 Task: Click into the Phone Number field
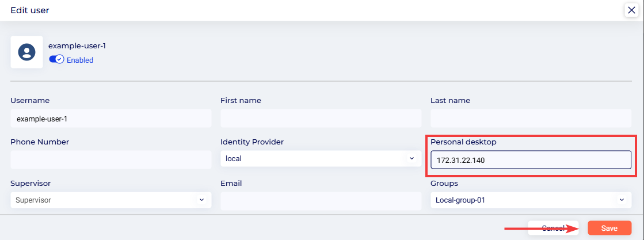click(111, 159)
